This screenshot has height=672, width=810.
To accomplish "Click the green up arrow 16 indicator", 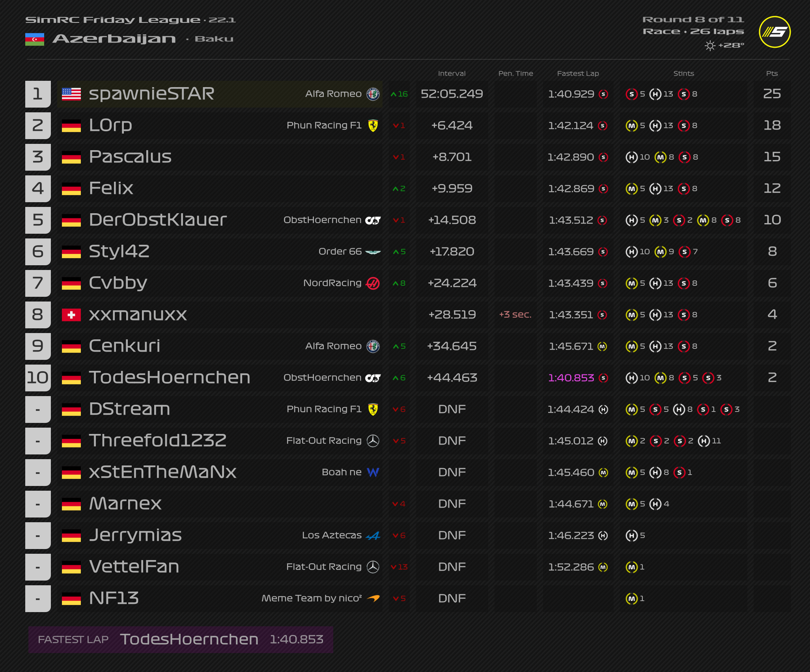I will pyautogui.click(x=399, y=94).
